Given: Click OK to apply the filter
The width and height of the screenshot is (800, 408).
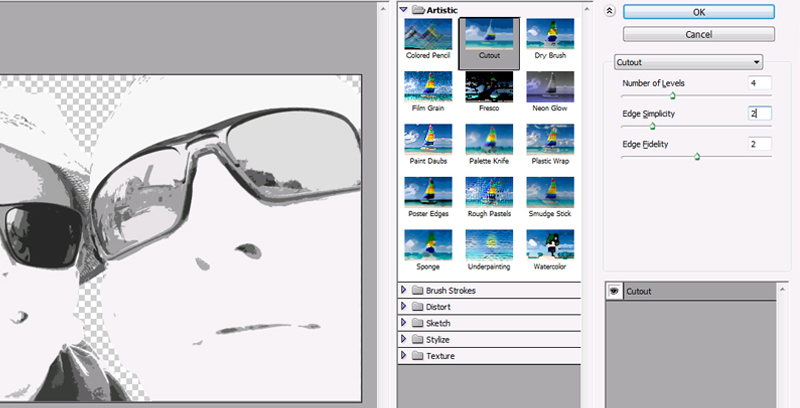Looking at the screenshot, I should click(699, 12).
